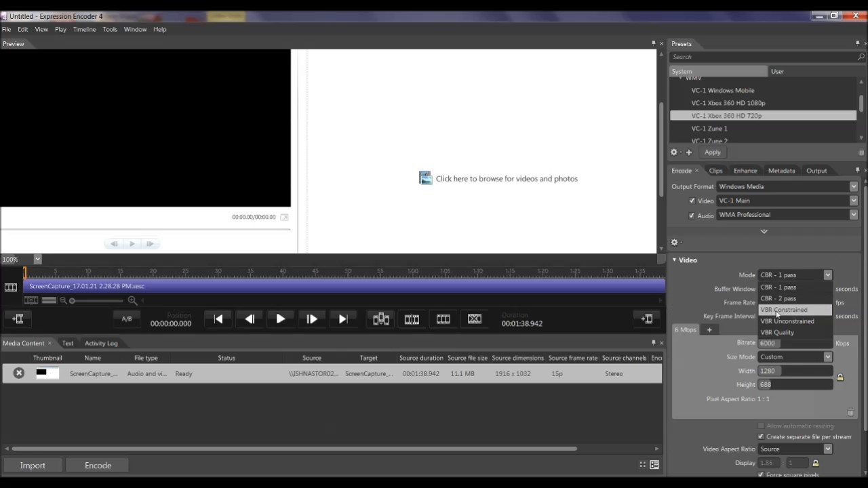Click the remove X icon on ScreenCapture row
Screen dimensions: 868x488
[19, 373]
